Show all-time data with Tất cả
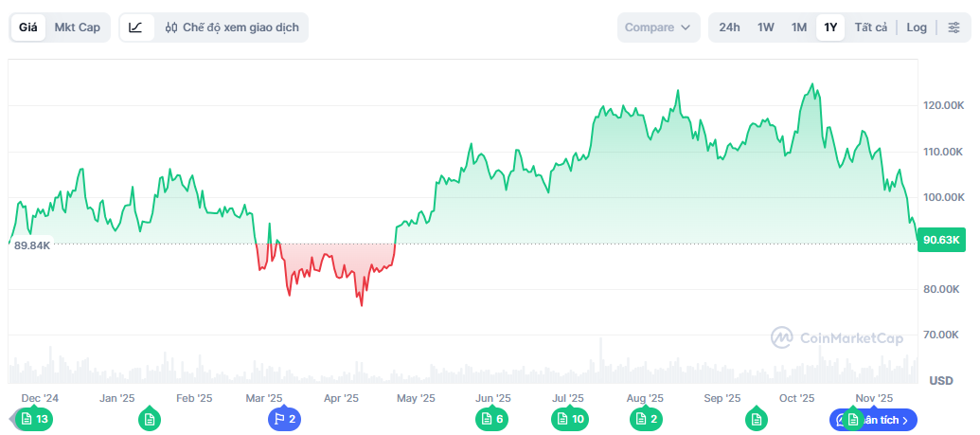Image resolution: width=980 pixels, height=435 pixels. (870, 27)
